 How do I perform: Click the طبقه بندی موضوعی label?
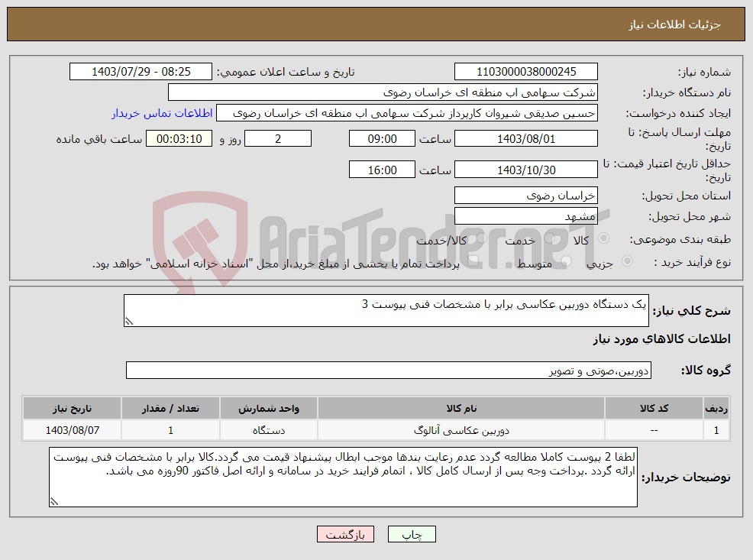coord(680,239)
